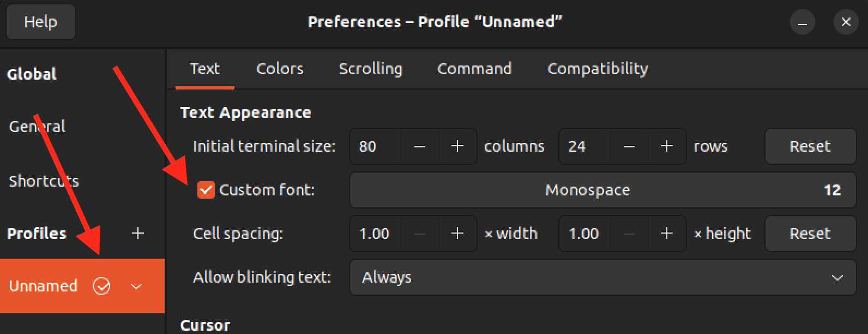Screen dimensions: 868x334
Task: Reset the cell spacing values
Action: tap(810, 234)
